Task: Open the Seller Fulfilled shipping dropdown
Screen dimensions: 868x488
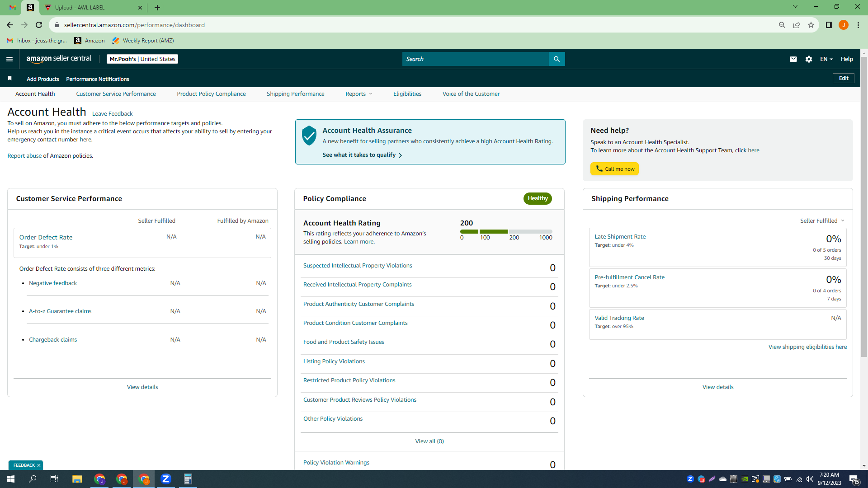Action: [x=822, y=221]
